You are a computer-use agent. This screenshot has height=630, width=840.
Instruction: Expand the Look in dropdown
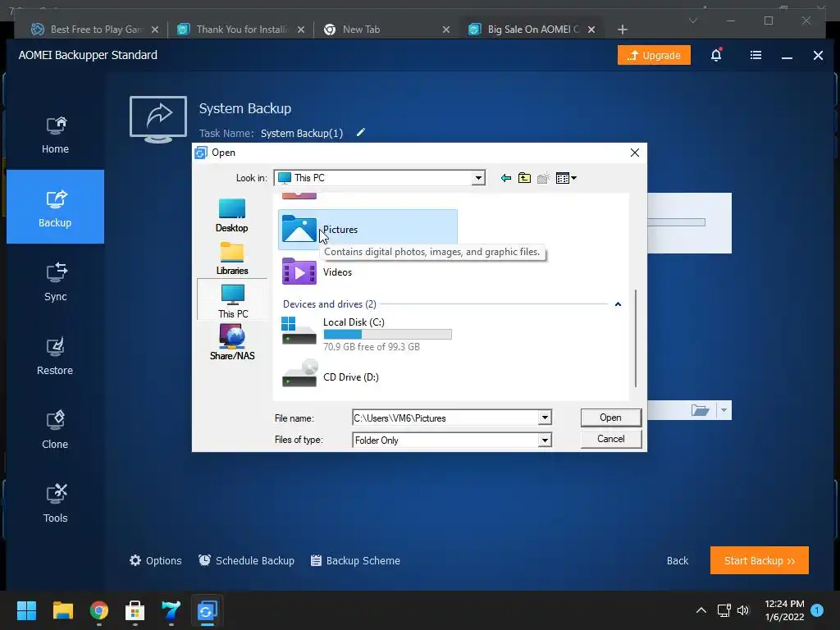[x=478, y=178]
